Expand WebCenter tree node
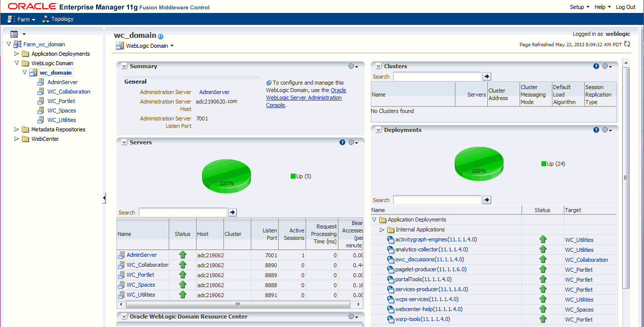 pos(16,139)
